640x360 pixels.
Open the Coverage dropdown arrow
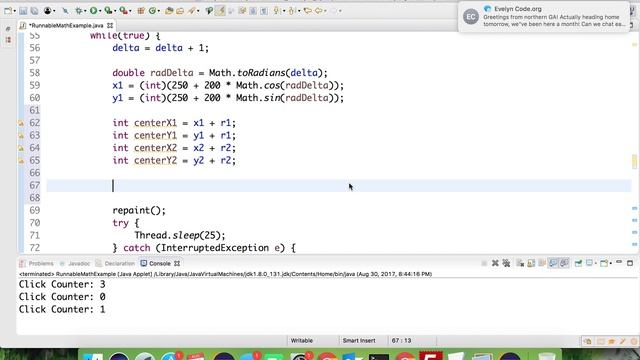pos(115,11)
